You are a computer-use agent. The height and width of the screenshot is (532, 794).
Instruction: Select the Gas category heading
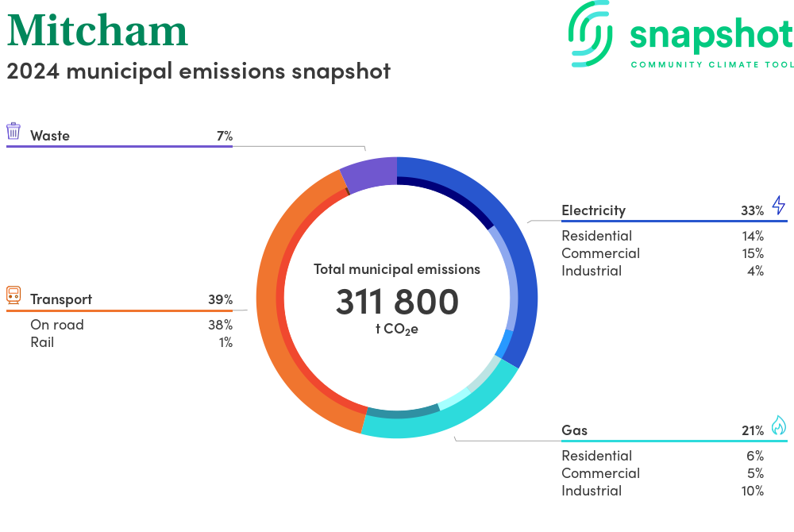pyautogui.click(x=574, y=430)
